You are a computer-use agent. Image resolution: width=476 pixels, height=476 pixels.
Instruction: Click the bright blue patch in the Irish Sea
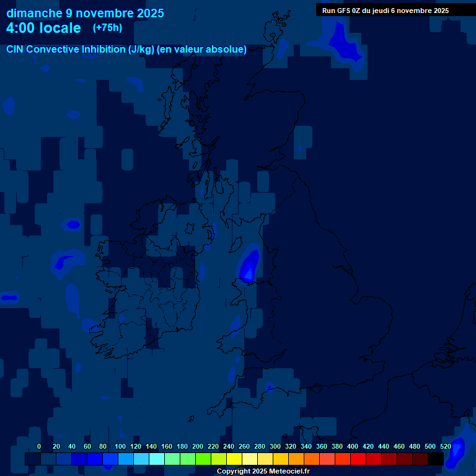coord(249,267)
